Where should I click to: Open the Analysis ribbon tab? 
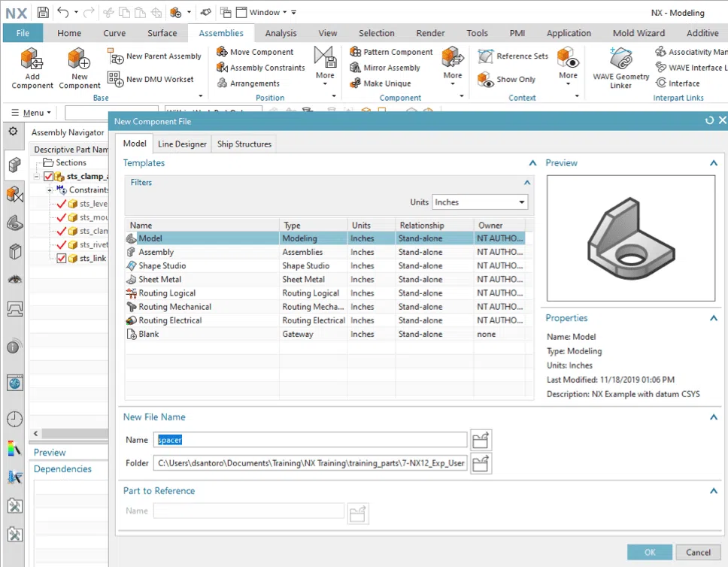(281, 33)
